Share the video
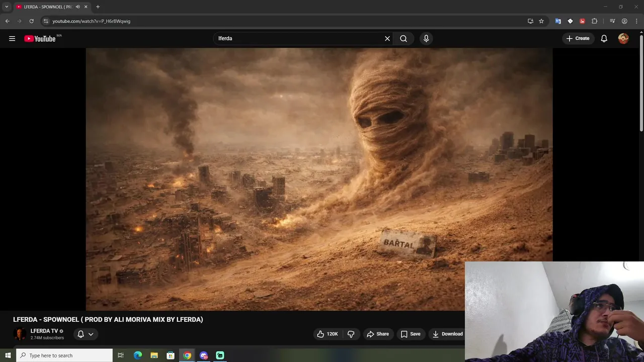 378,334
